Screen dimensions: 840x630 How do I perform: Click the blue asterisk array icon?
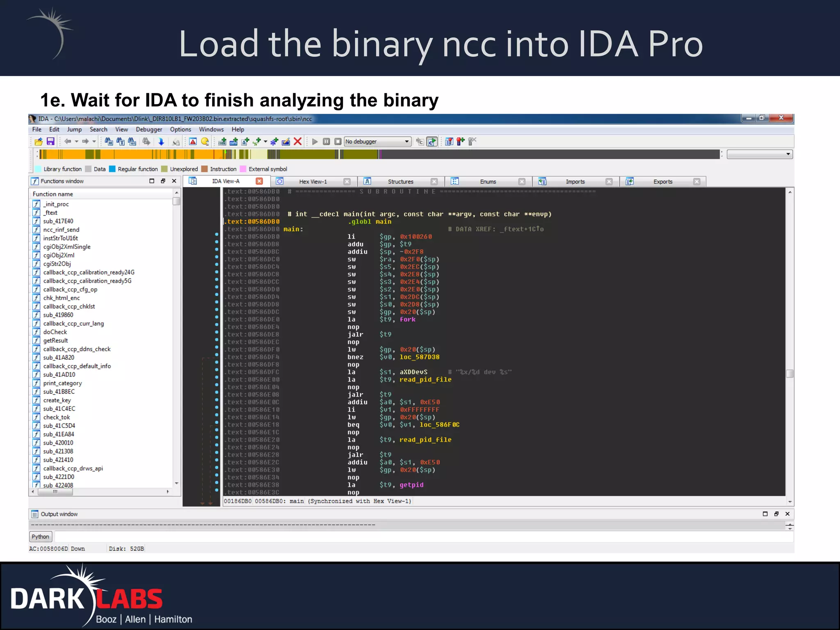coord(274,142)
